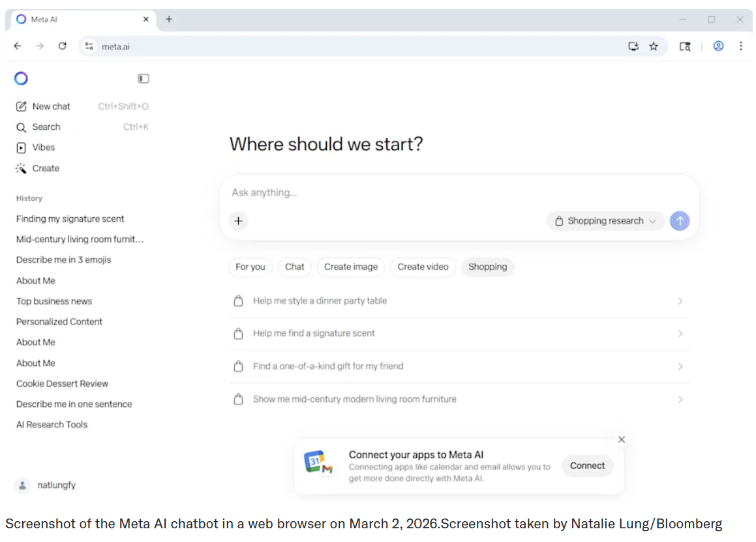Open the Chrome profile icon
Viewport: 756px width, 542px height.
coord(718,46)
